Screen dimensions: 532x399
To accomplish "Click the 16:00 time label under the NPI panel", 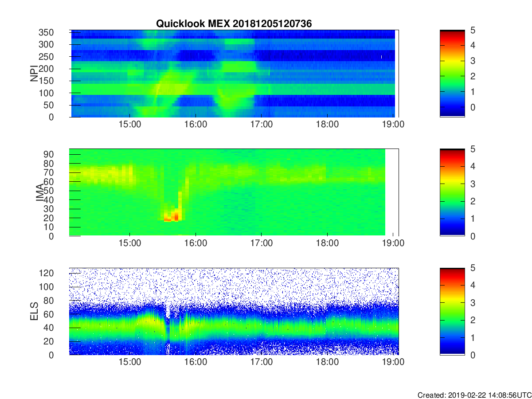I will [196, 125].
